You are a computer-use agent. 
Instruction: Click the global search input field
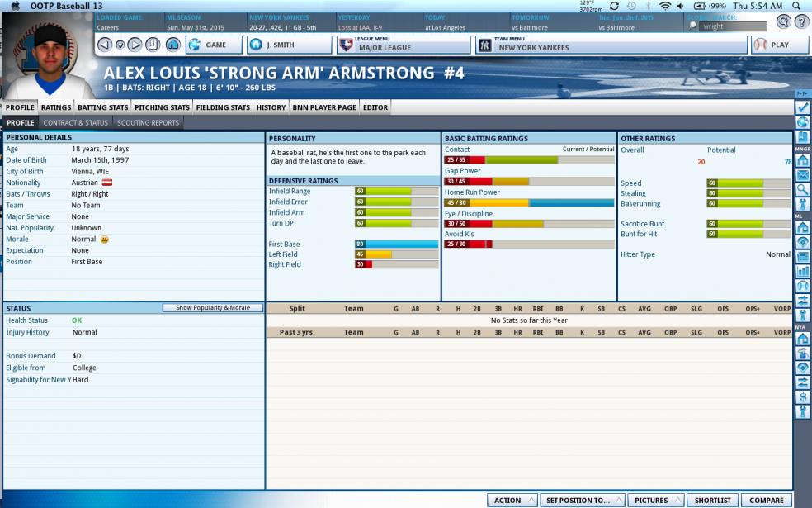[733, 26]
